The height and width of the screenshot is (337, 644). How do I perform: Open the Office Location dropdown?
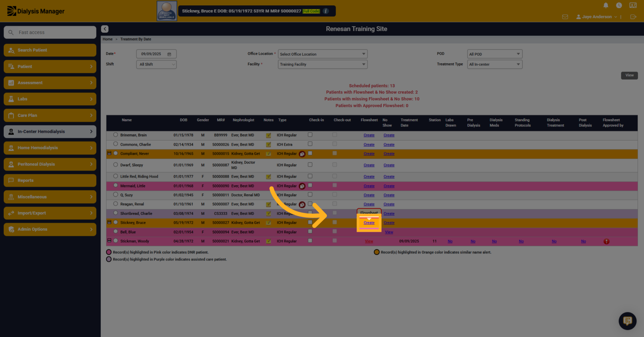click(323, 54)
